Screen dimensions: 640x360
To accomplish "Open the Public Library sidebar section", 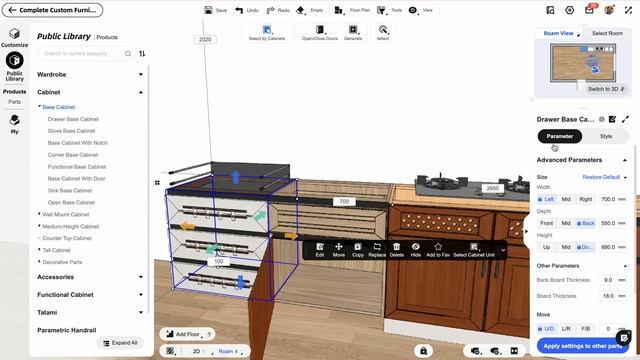I will 14,67.
